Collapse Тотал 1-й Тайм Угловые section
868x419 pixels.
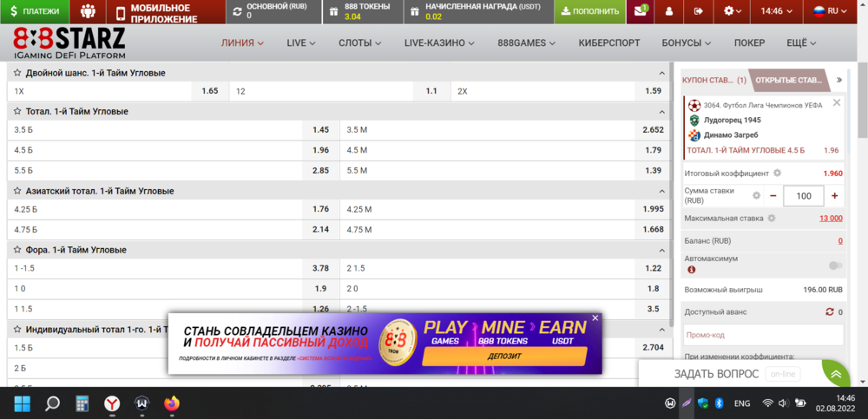[x=661, y=112]
